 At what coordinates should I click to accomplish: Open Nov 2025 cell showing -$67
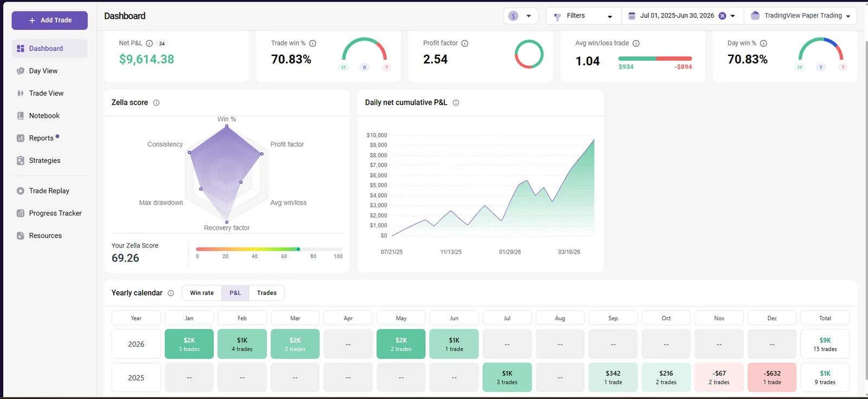tap(719, 377)
